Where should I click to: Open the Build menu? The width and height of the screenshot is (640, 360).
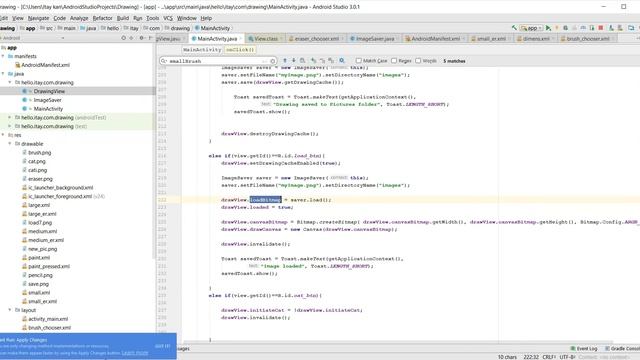(x=122, y=18)
